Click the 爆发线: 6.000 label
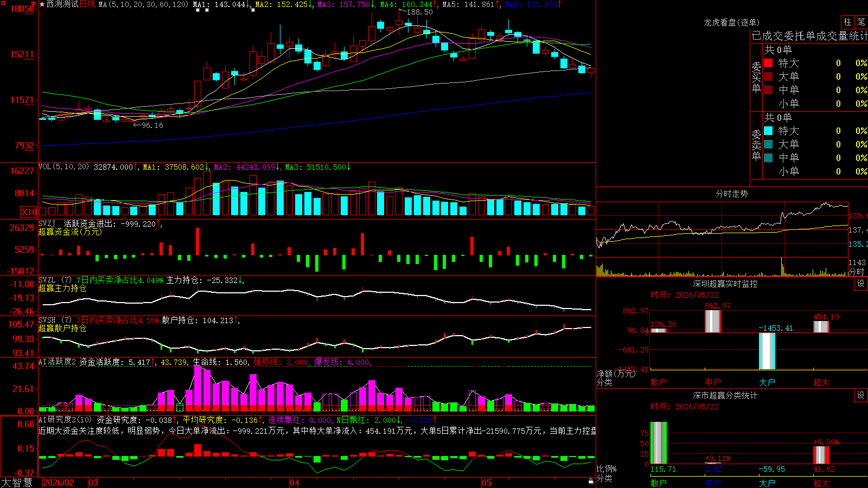The width and height of the screenshot is (868, 488). point(342,362)
